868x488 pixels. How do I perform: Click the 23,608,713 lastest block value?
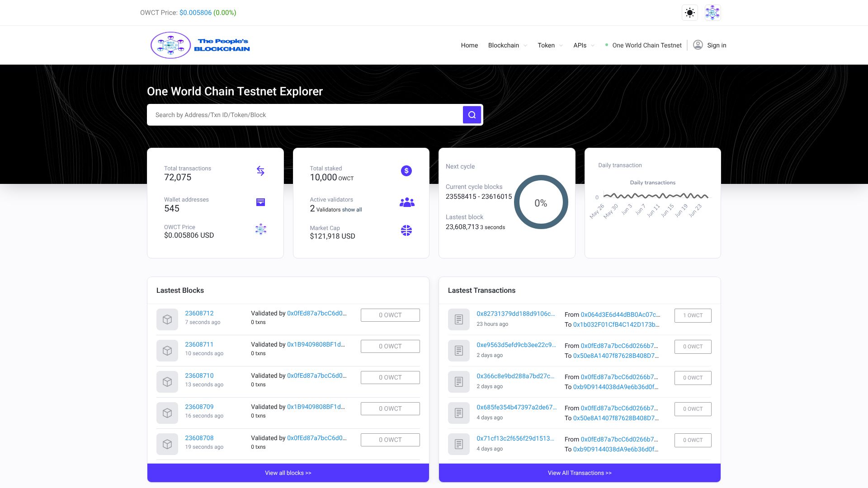[462, 227]
